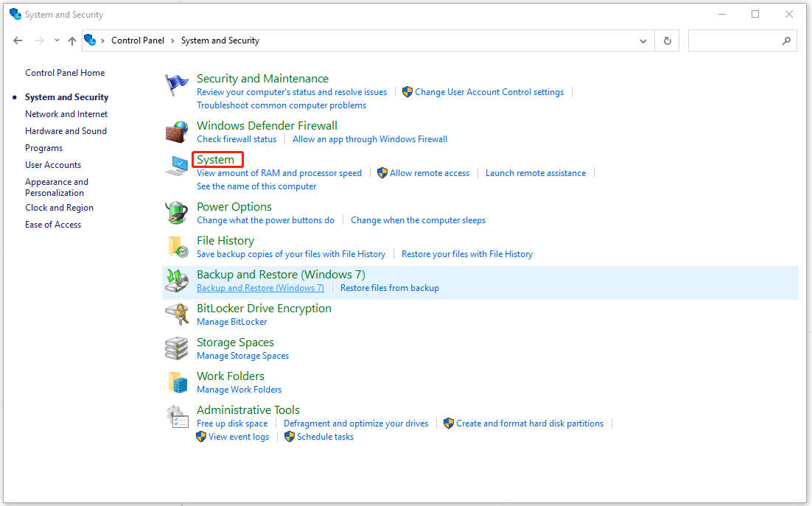This screenshot has width=812, height=506.
Task: Click the search magnifier icon
Action: [786, 41]
